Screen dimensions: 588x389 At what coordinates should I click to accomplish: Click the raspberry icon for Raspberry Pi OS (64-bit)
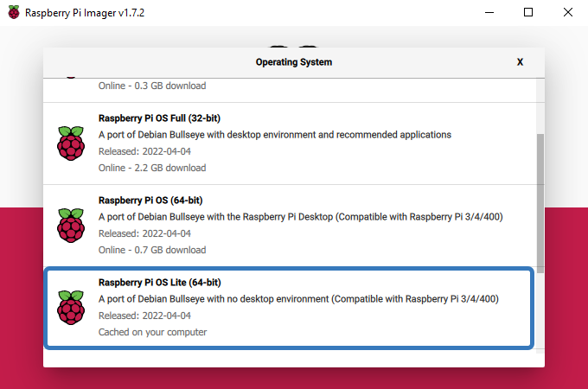coord(71,226)
